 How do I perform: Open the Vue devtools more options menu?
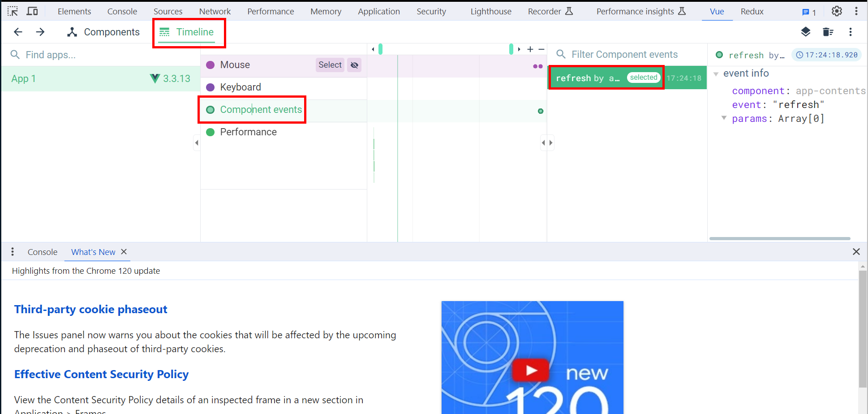pos(851,32)
